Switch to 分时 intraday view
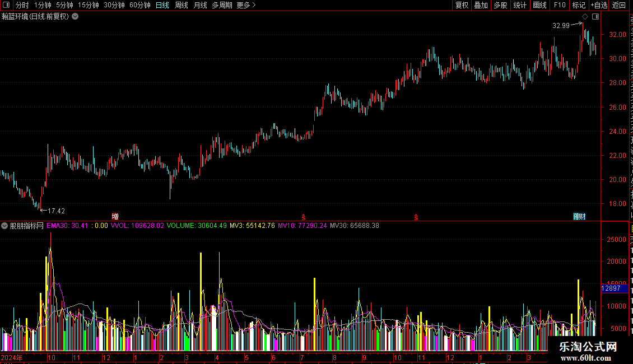This screenshot has width=633, height=364. pyautogui.click(x=22, y=5)
